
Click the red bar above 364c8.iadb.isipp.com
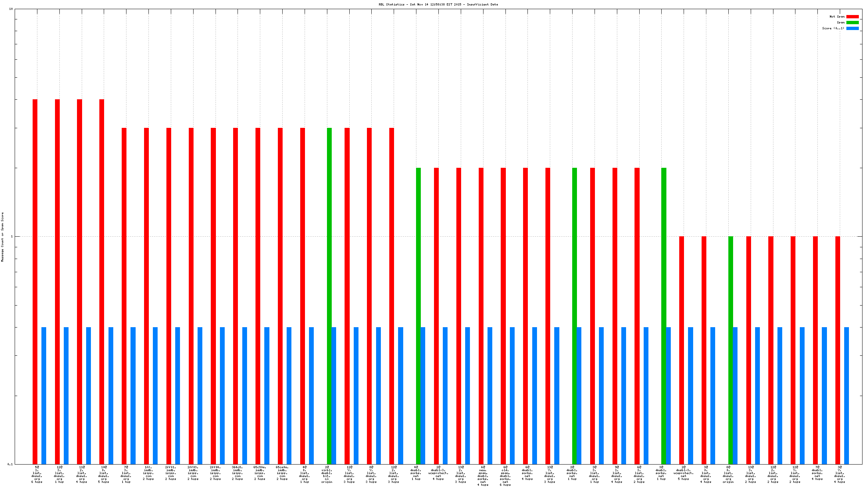pos(235,293)
